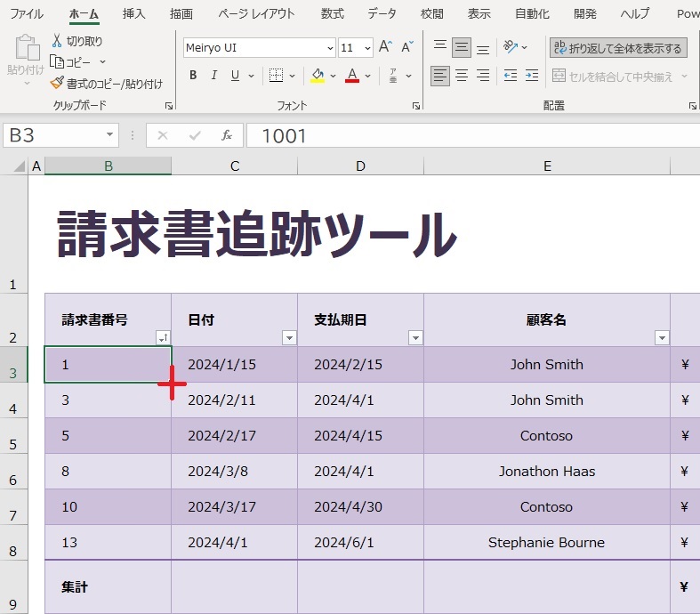Open the font group dialog launcher
The image size is (700, 614).
point(416,106)
